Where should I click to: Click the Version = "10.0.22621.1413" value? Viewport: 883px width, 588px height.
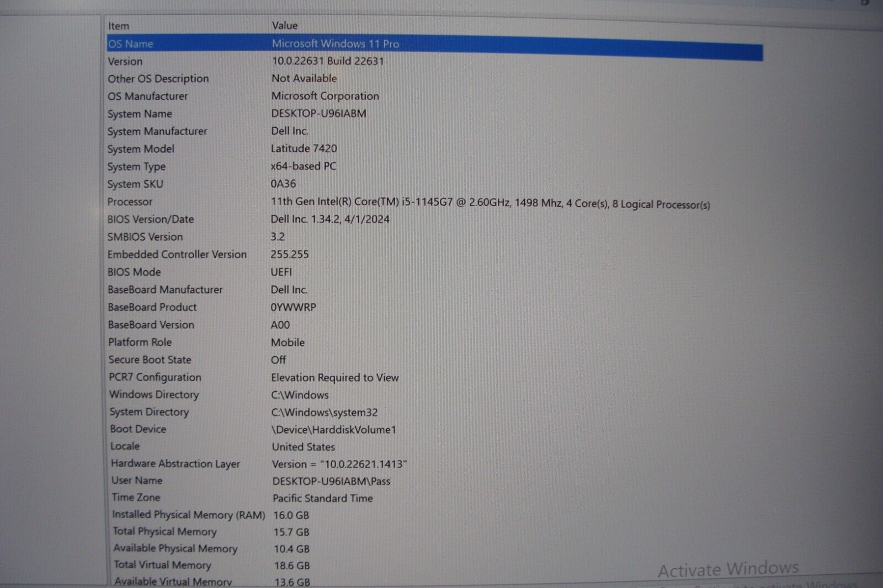click(x=339, y=464)
